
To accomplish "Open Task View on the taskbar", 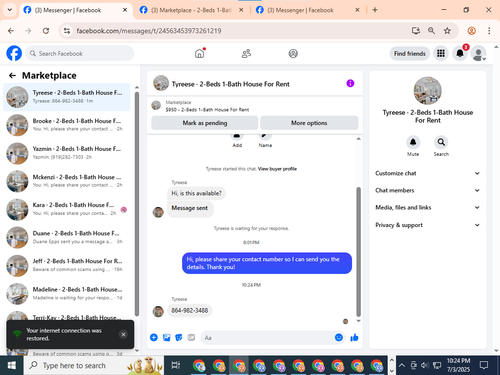I will (175, 366).
